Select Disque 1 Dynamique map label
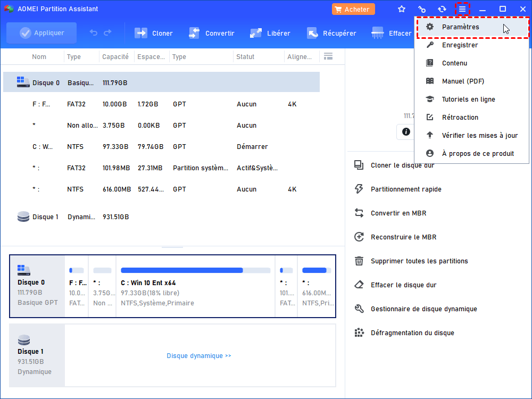The width and height of the screenshot is (532, 399). pyautogui.click(x=37, y=355)
